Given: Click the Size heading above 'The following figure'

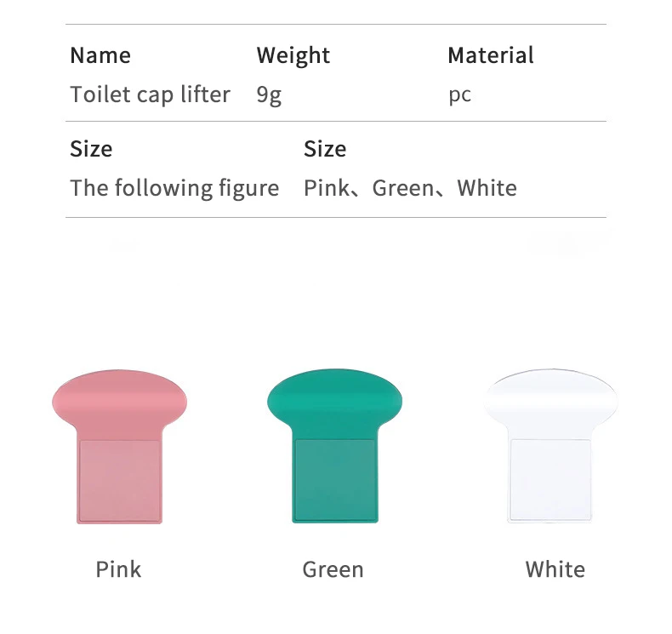Looking at the screenshot, I should click(x=91, y=150).
